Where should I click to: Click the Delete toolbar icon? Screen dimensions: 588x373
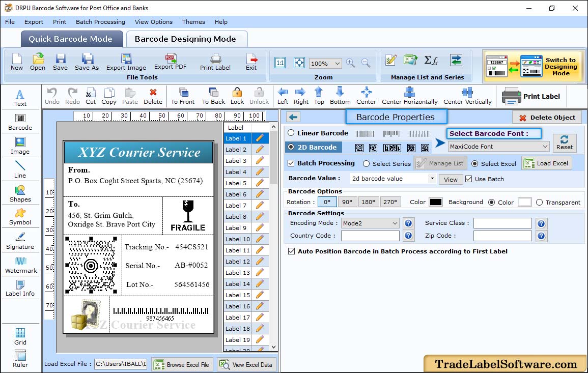pyautogui.click(x=153, y=96)
